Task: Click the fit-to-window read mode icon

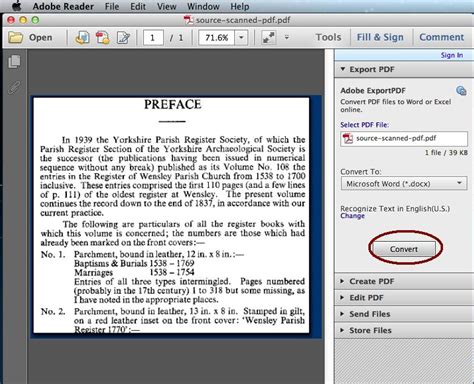Action: 269,37
